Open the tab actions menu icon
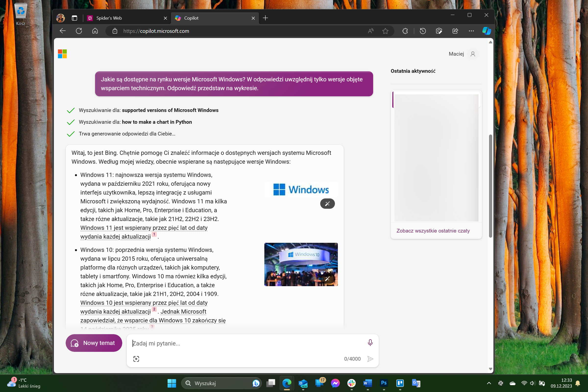The image size is (588, 392). (74, 18)
